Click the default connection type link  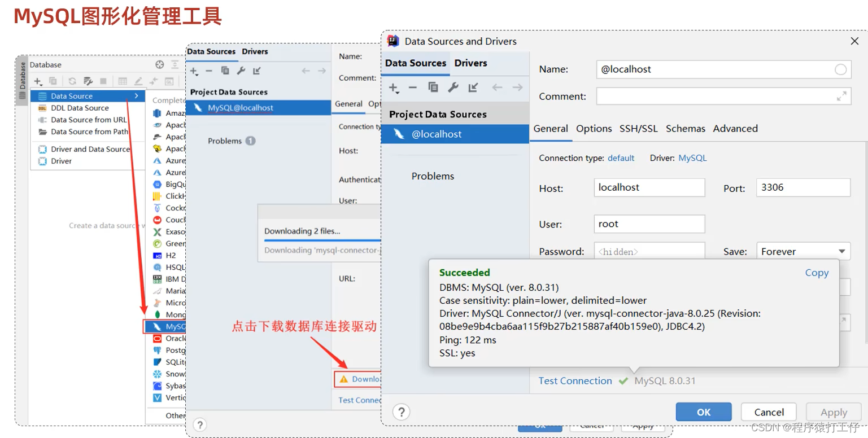coord(621,158)
